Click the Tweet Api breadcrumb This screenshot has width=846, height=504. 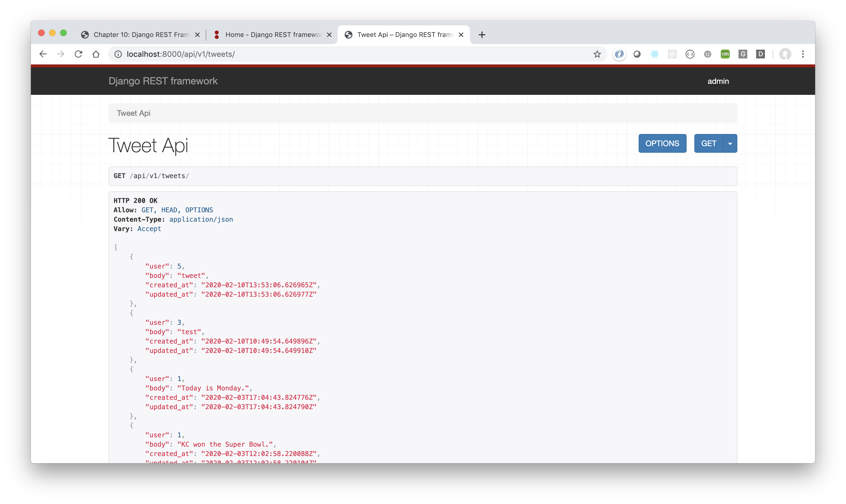[x=133, y=113]
